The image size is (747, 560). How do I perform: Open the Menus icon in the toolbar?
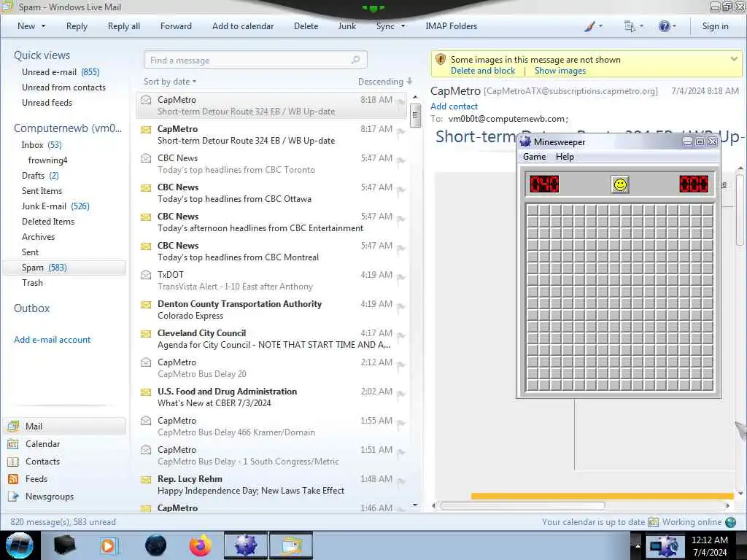coord(630,27)
